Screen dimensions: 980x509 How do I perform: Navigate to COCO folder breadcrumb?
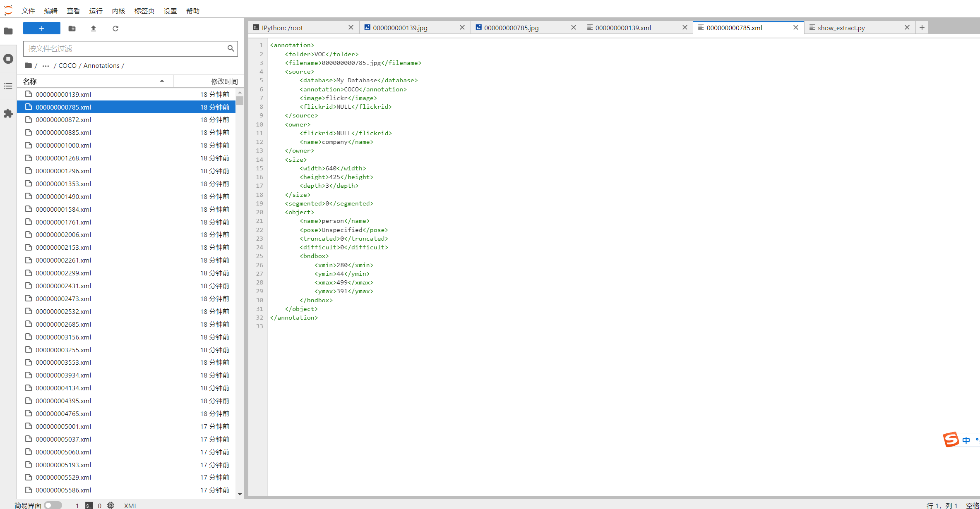(x=67, y=65)
